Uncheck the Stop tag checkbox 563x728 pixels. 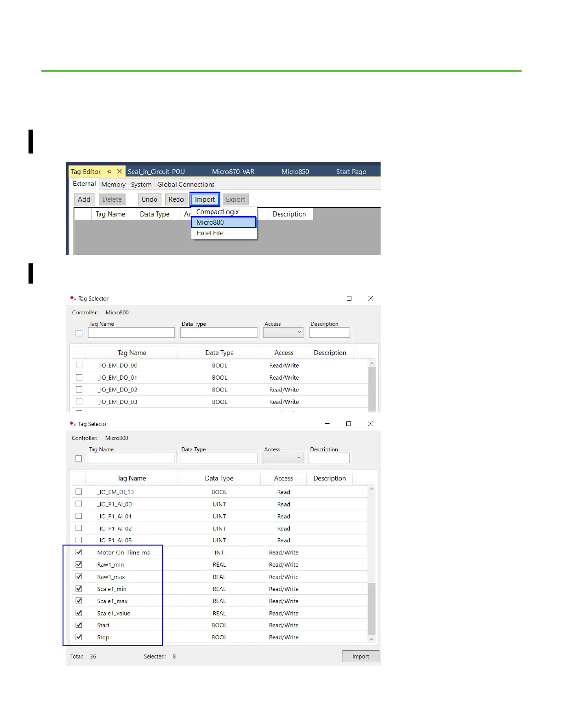pyautogui.click(x=79, y=637)
